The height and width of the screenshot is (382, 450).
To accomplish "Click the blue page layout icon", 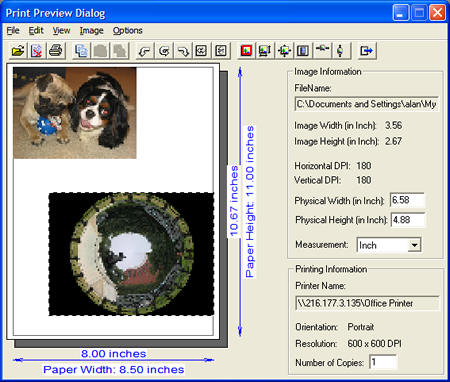I will [x=303, y=51].
